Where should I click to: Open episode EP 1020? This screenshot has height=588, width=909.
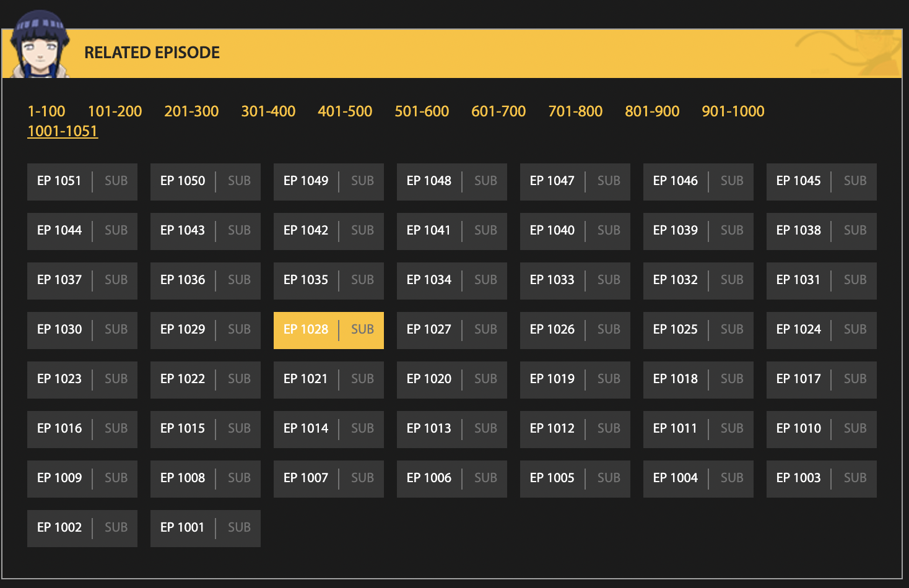click(452, 380)
